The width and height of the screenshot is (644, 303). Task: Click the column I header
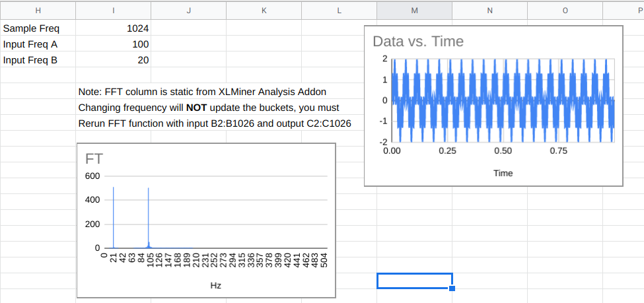[x=114, y=11]
